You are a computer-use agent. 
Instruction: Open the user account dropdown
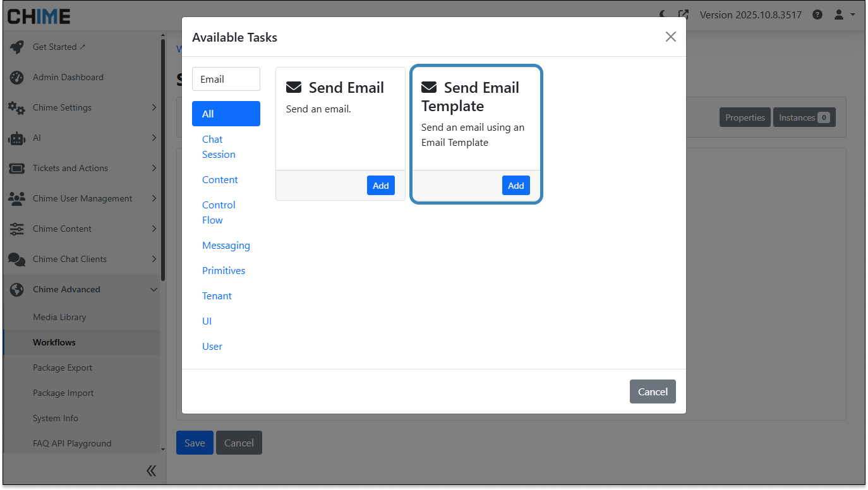click(x=844, y=15)
